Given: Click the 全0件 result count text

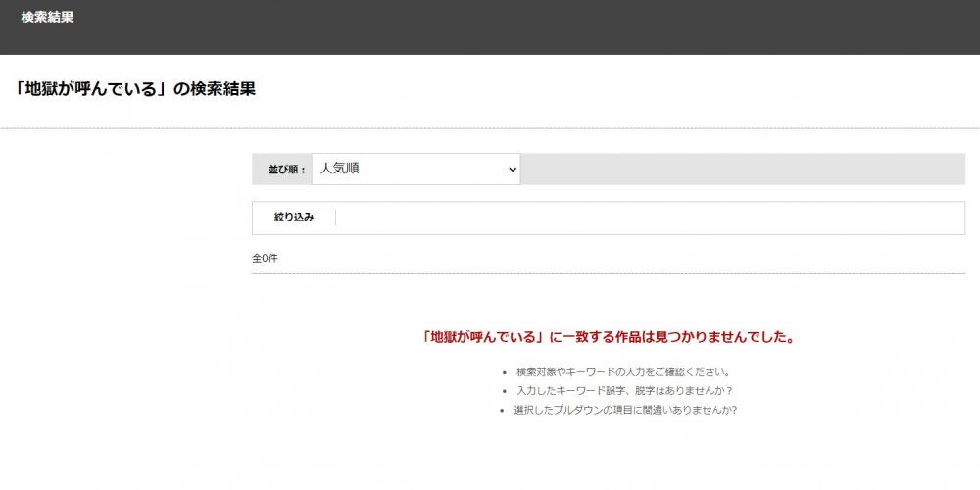Looking at the screenshot, I should click(265, 258).
